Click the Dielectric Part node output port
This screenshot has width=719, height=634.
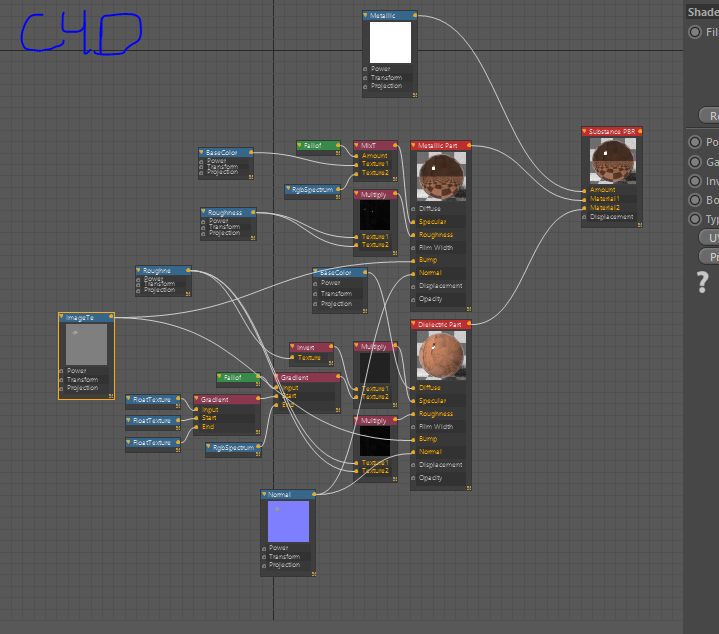point(469,325)
